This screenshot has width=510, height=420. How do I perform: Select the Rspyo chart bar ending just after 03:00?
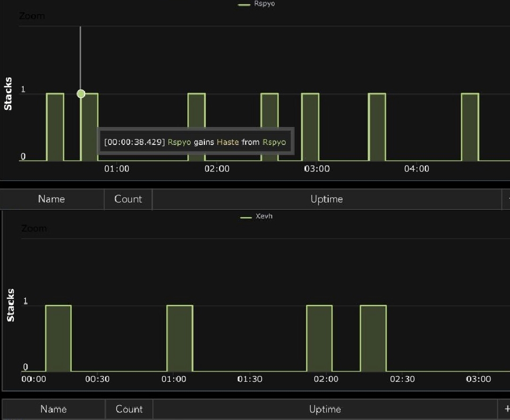coord(310,127)
